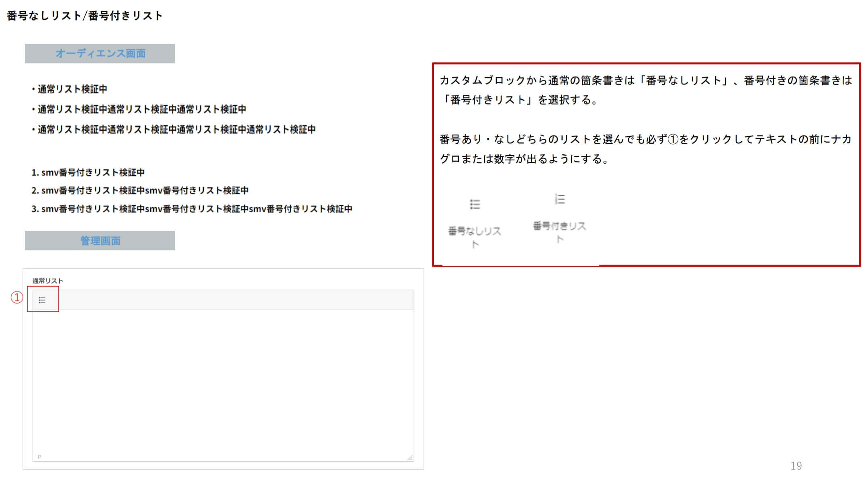Select the 番号付きリスト block icon
The height and width of the screenshot is (488, 868).
pos(560,199)
